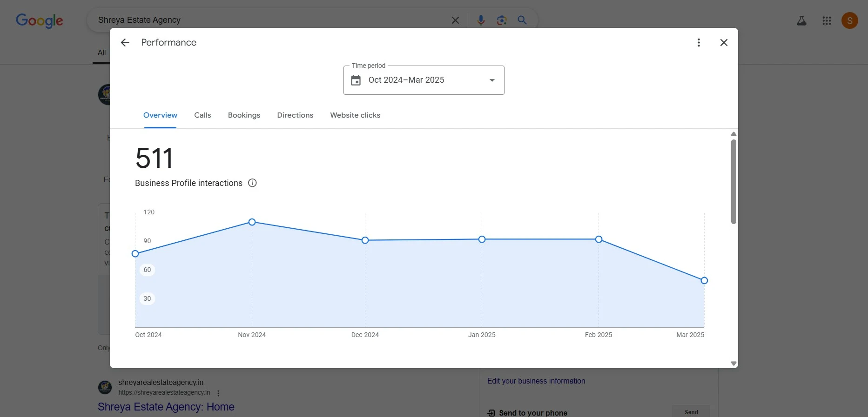View the Website clicks tab
The height and width of the screenshot is (417, 868).
(x=355, y=115)
